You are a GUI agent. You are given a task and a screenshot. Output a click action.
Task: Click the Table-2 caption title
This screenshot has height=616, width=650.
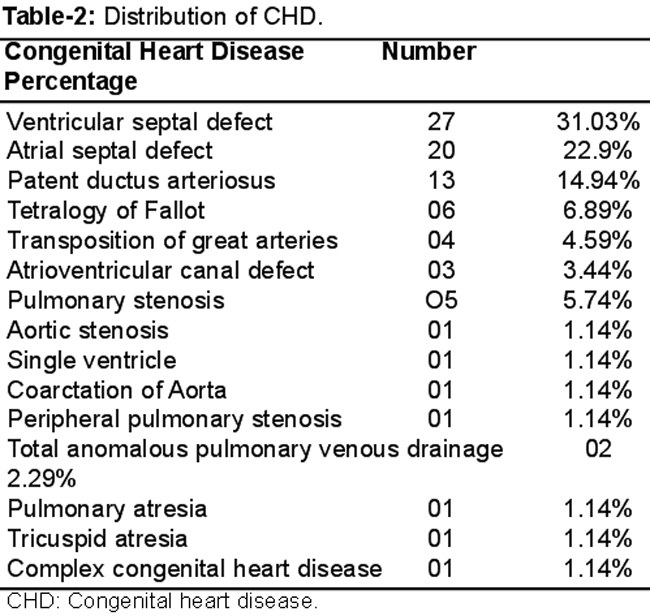point(163,17)
